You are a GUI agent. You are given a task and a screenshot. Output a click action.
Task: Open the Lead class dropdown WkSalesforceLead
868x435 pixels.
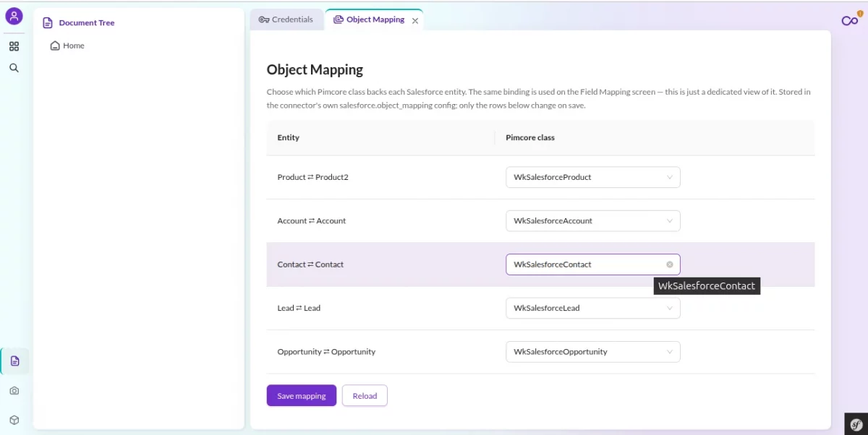point(592,308)
